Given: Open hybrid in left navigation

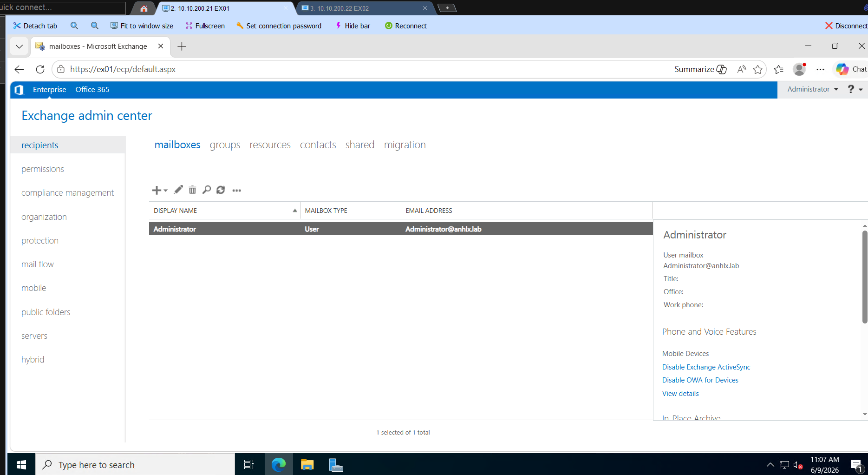Looking at the screenshot, I should click(33, 360).
